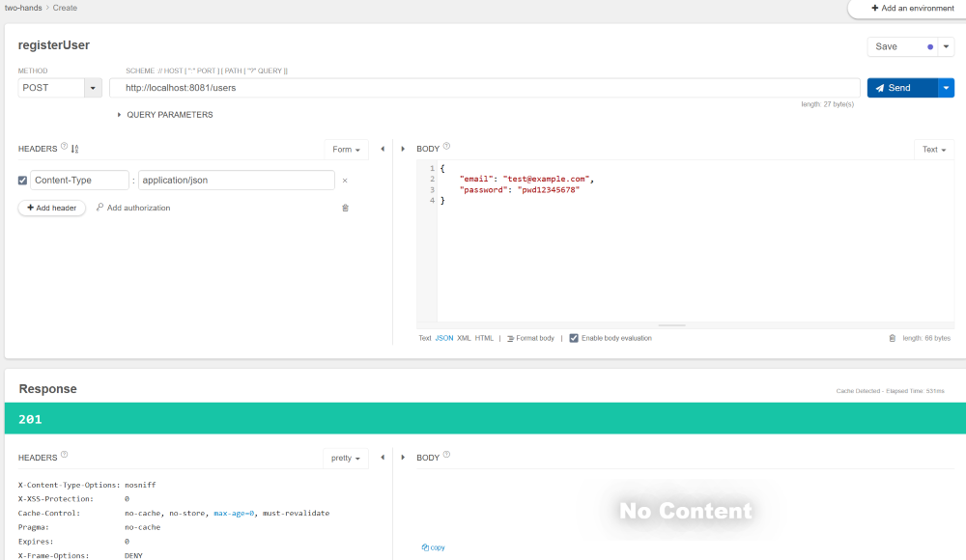Open the response HEADERS help icon

pos(64,455)
